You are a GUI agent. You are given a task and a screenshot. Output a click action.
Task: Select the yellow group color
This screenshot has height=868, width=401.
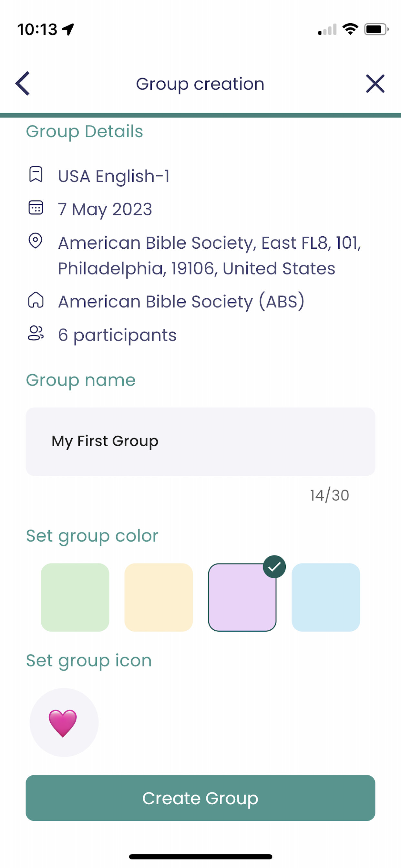[159, 597]
